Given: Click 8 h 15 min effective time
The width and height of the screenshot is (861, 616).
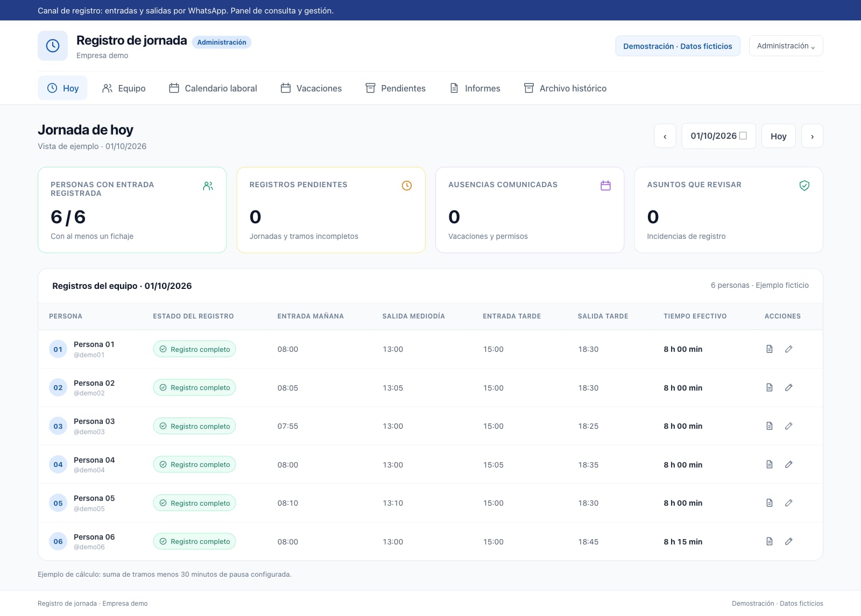Looking at the screenshot, I should (683, 542).
